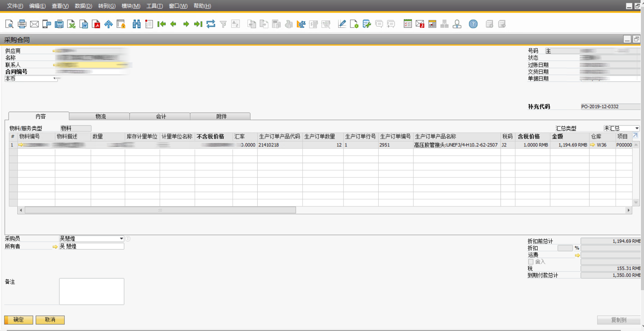
Task: Expand the 采购员 buyer dropdown
Action: tap(121, 239)
